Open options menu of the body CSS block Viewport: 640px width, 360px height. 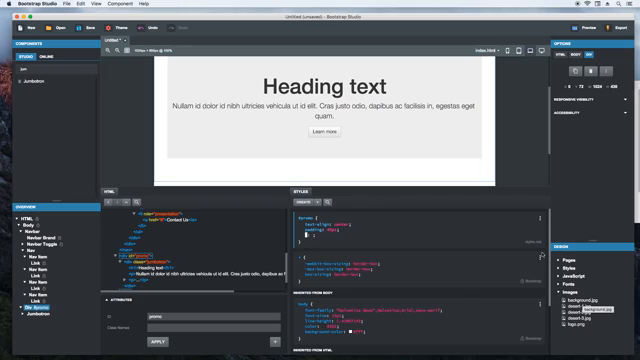[x=540, y=304]
